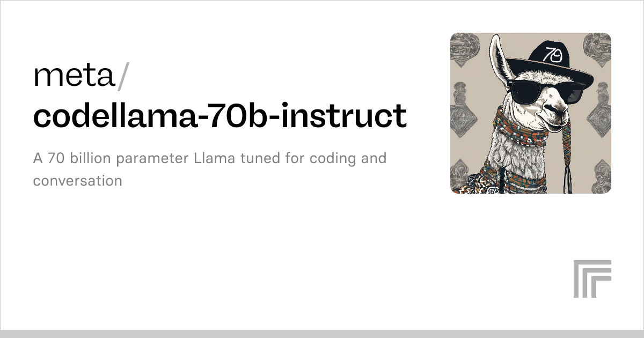The image size is (644, 338).
Task: Click the gray bar along the bottom
Action: click(322, 334)
